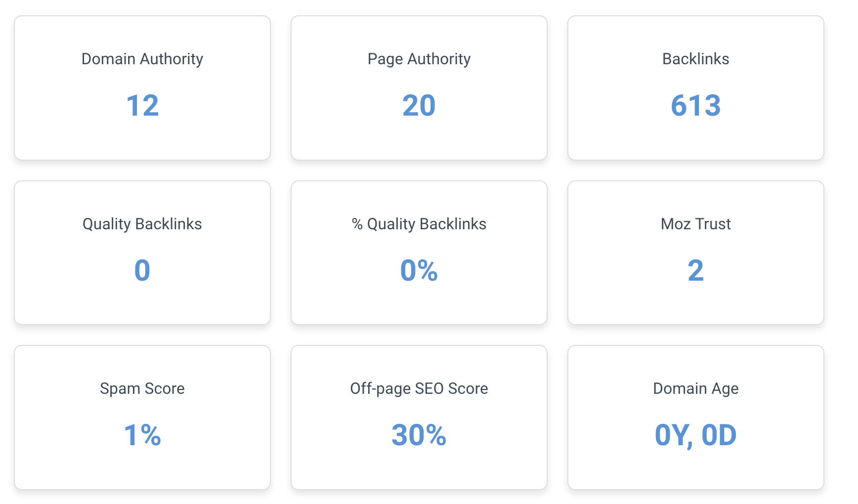Screen dimensions: 858x504
Task: Click the Spam Score value 1%
Action: click(x=142, y=435)
